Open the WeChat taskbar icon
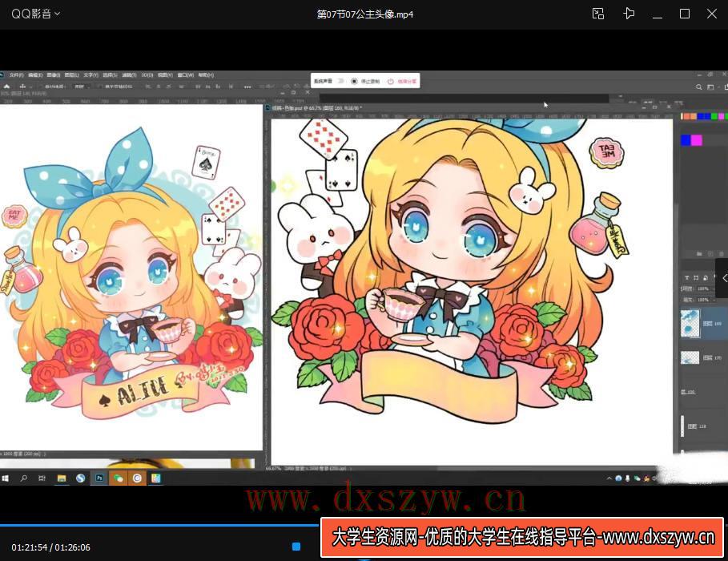The height and width of the screenshot is (561, 728). [x=118, y=478]
